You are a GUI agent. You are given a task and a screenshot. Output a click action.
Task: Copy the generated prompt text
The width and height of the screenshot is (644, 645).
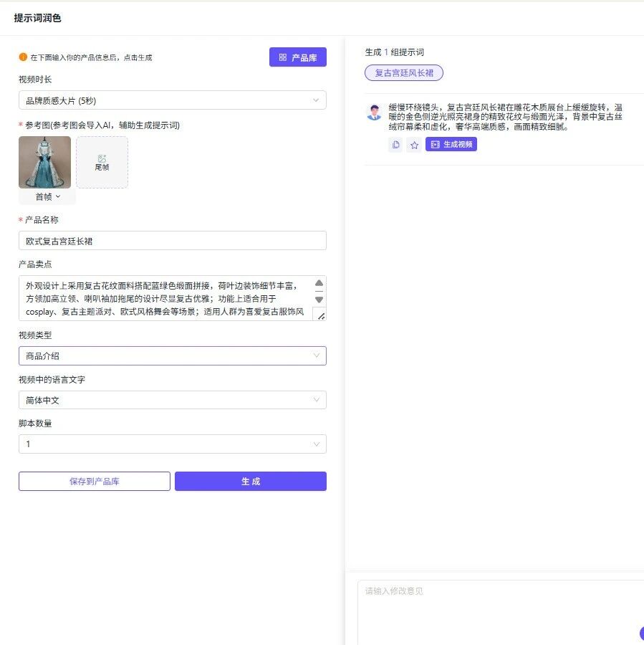point(395,144)
